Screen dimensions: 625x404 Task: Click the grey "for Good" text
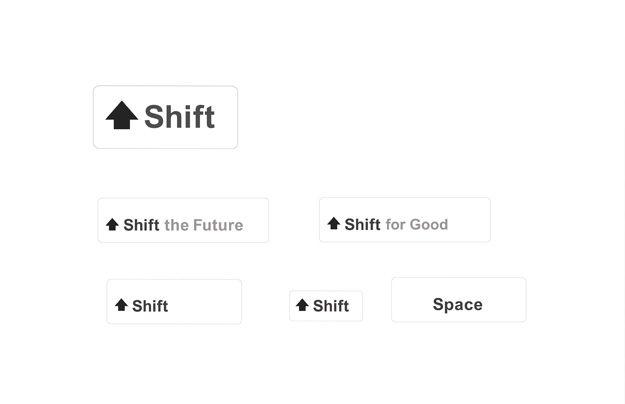(417, 224)
